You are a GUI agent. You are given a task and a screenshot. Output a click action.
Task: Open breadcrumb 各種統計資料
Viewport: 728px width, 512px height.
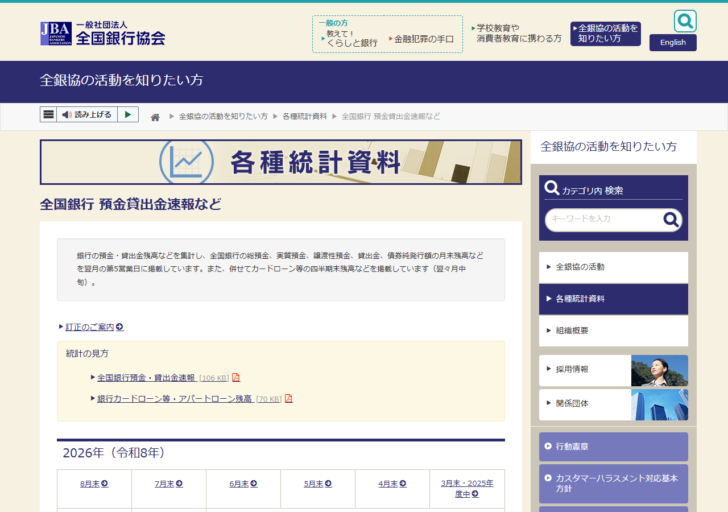305,117
